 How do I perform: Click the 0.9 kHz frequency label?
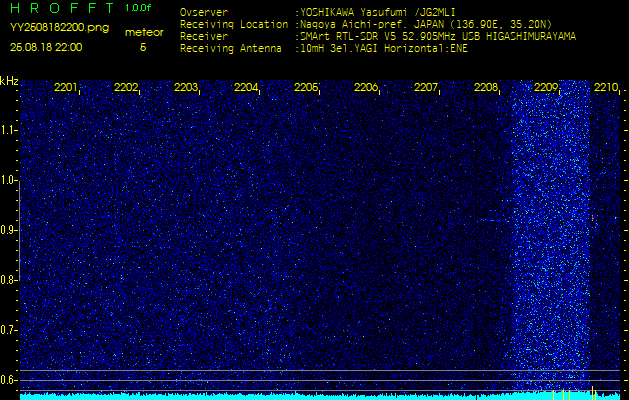coord(9,230)
